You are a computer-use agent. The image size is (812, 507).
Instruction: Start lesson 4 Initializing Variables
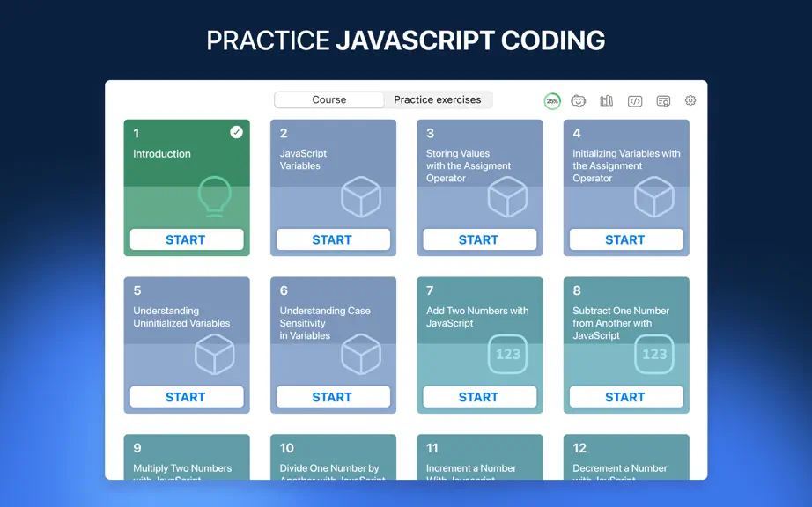coord(626,239)
